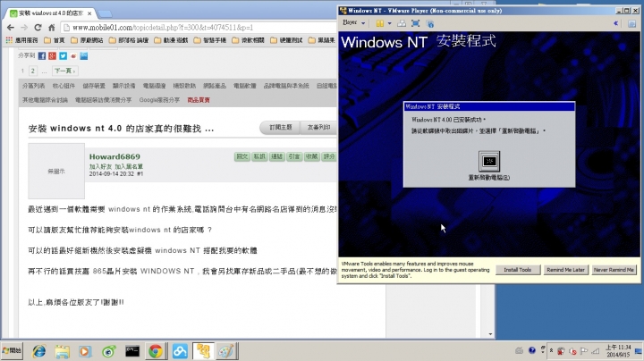Click Never Remind Me button
644x361 pixels.
[614, 270]
